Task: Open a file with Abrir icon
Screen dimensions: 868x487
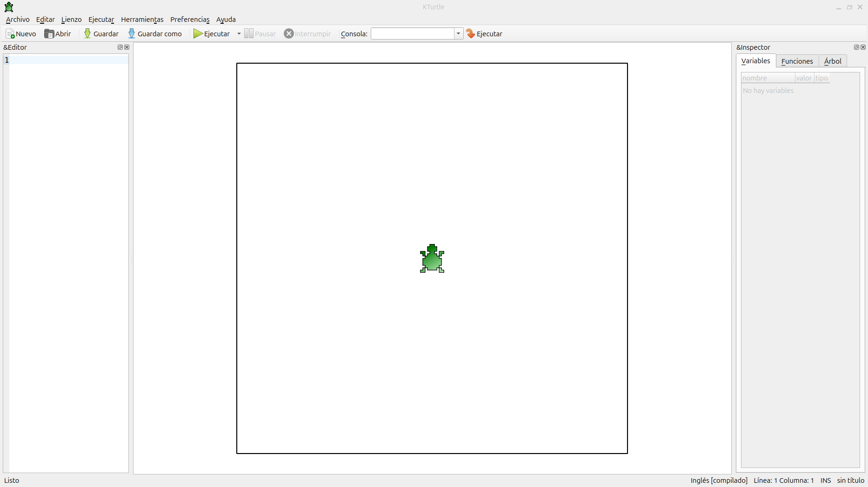Action: 49,34
